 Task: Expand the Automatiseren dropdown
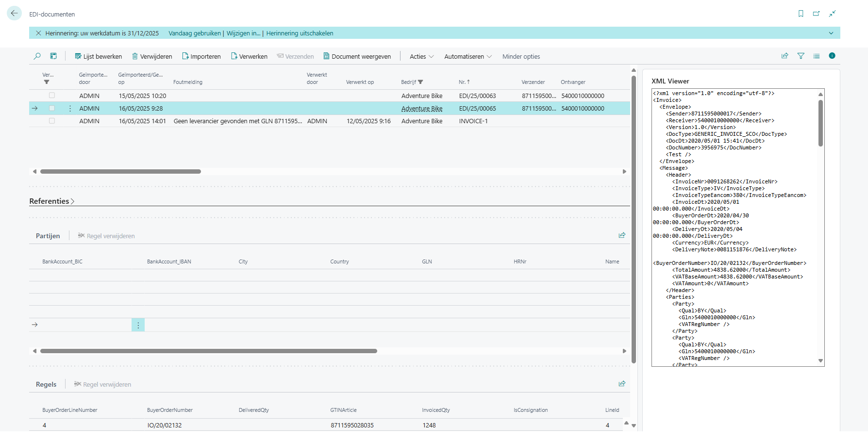pyautogui.click(x=467, y=57)
